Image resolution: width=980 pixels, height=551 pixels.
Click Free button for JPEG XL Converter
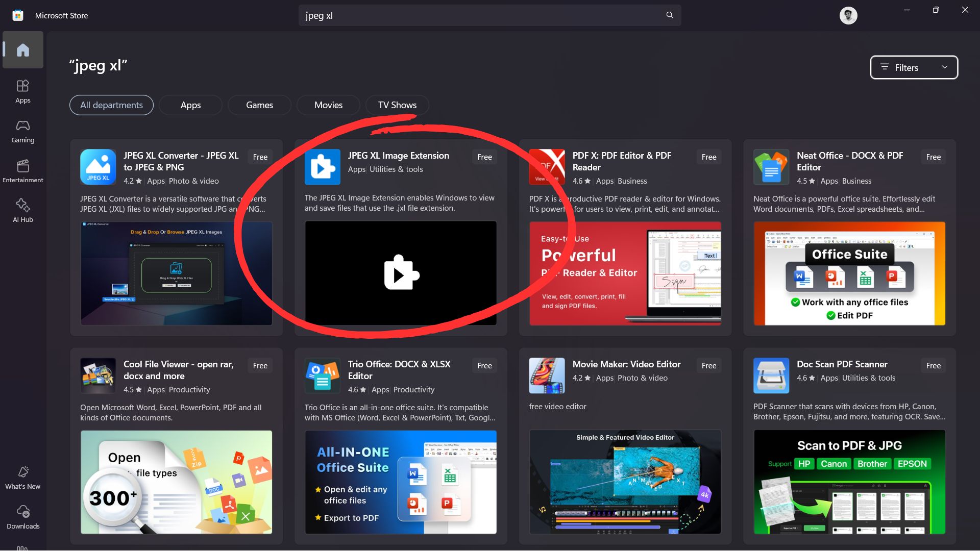point(260,157)
